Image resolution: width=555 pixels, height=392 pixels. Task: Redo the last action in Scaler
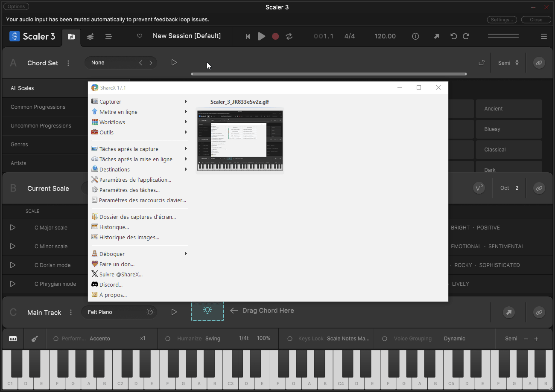tap(466, 37)
